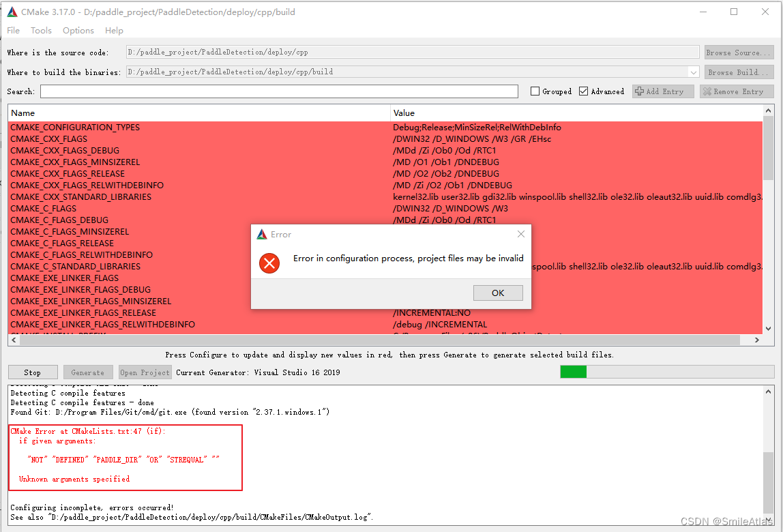Select CMAKE_C_STANDARD_LIBRARIES entry
The image size is (783, 532).
(76, 266)
